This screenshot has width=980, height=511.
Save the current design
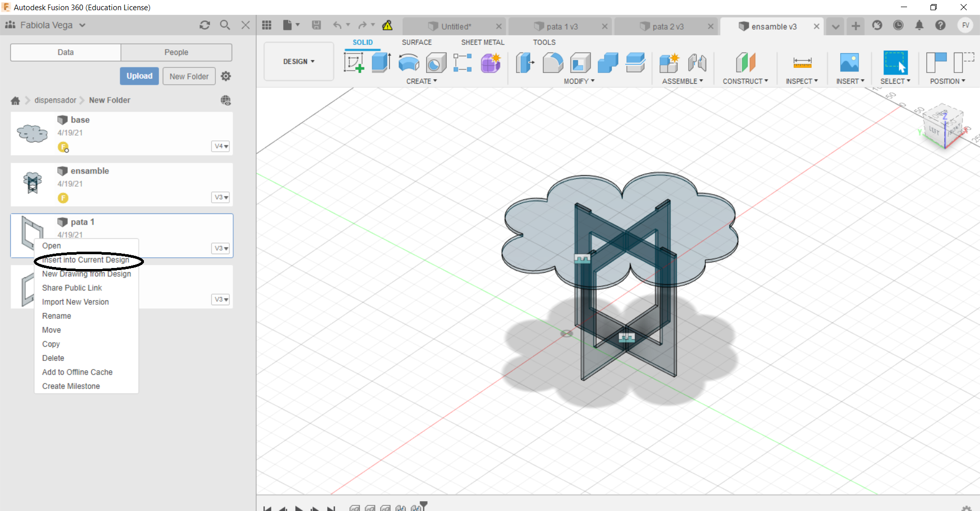316,25
